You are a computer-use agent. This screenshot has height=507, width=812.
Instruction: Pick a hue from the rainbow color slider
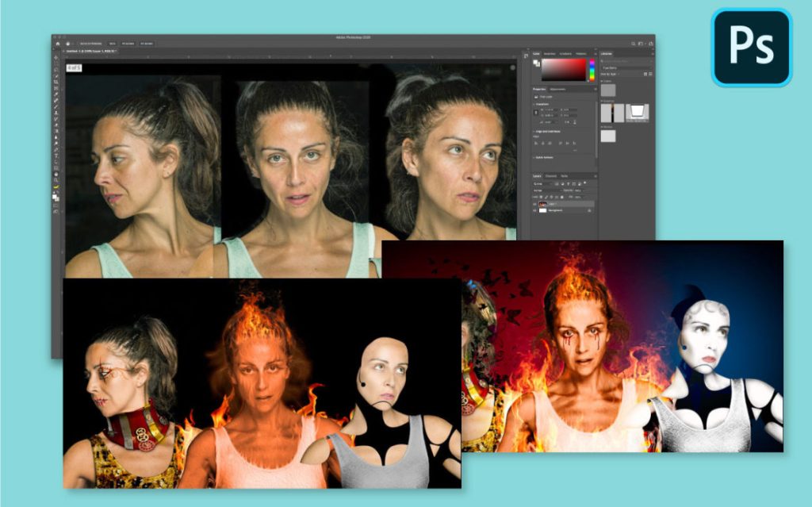click(x=591, y=70)
